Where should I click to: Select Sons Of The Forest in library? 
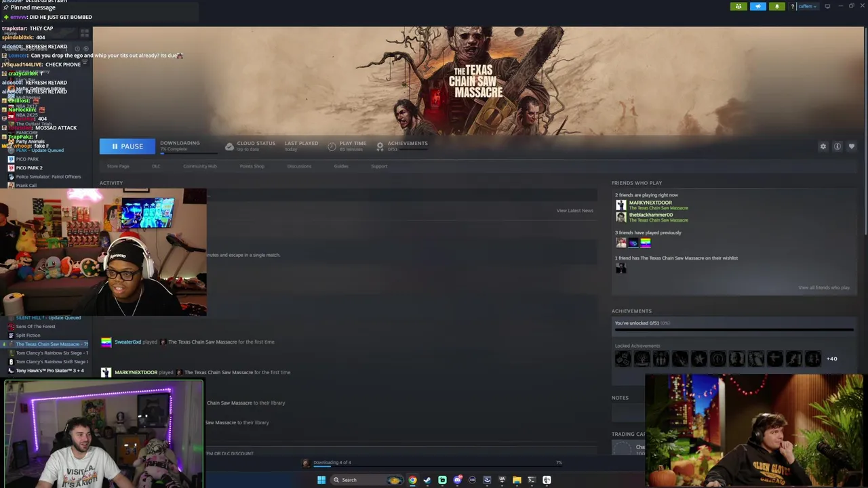35,327
